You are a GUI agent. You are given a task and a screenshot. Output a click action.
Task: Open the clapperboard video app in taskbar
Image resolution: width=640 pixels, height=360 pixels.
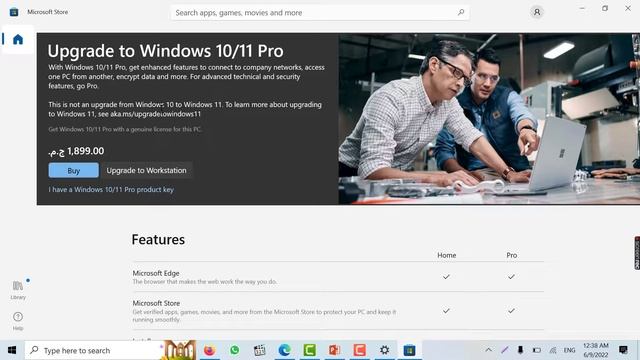pos(260,350)
